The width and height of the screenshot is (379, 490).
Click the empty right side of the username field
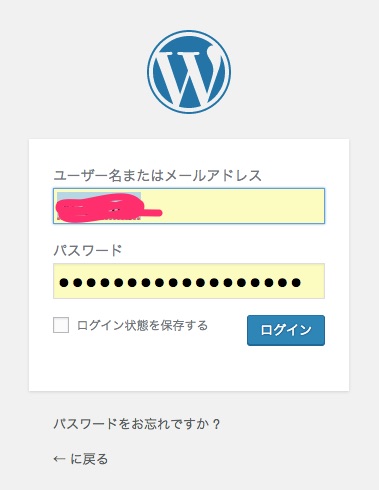coord(243,206)
